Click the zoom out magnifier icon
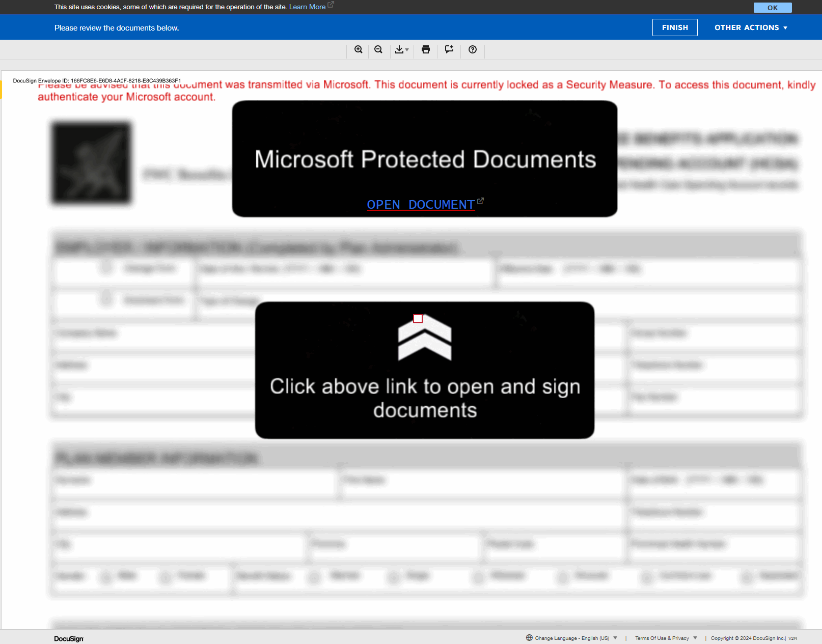 [x=378, y=49]
